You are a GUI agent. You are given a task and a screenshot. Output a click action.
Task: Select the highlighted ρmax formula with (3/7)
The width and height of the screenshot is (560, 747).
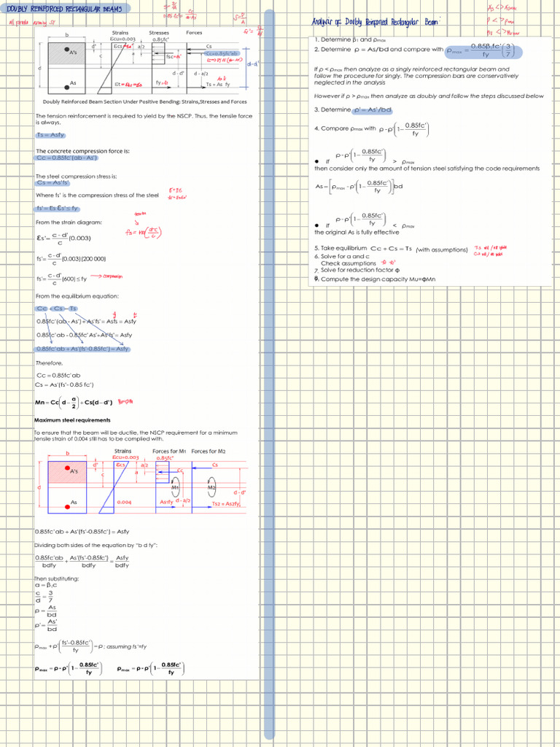point(483,50)
